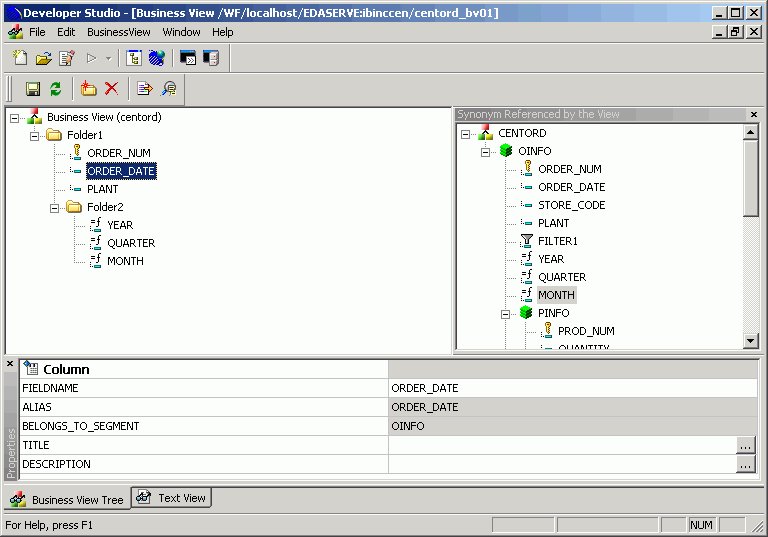Screen dimensions: 768x537
Task: Collapse the Folder2 tree node
Action: point(55,207)
